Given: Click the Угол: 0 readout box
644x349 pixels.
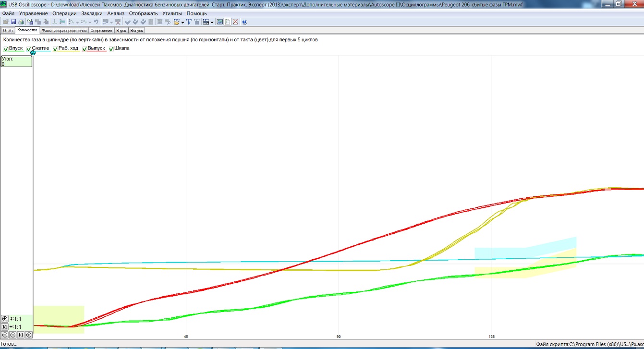Looking at the screenshot, I should [16, 61].
